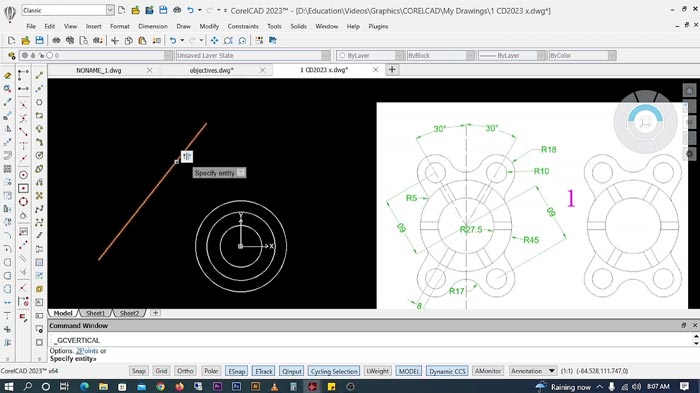Toggle Polar guides in the status bar
700x393 pixels.
click(x=211, y=371)
